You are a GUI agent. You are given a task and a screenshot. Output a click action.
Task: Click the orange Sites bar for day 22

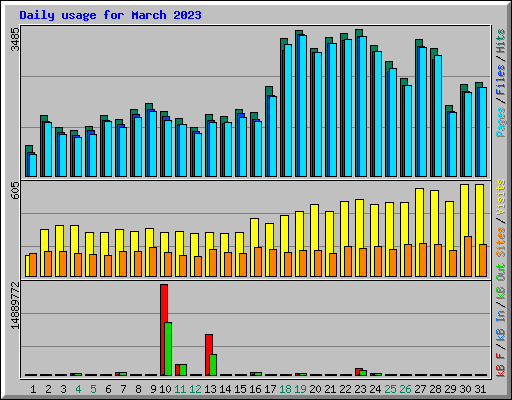348,262
